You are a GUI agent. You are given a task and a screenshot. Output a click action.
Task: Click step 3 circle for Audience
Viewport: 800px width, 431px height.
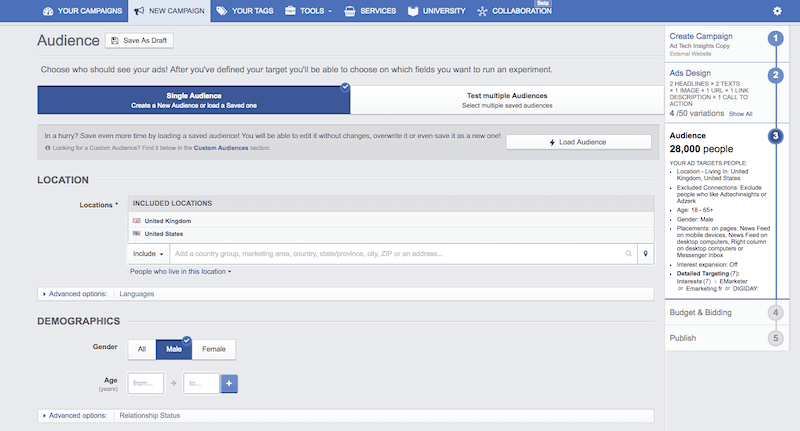click(x=776, y=136)
